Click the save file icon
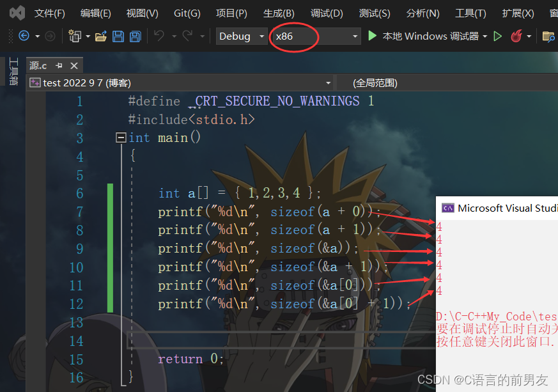 pyautogui.click(x=118, y=36)
